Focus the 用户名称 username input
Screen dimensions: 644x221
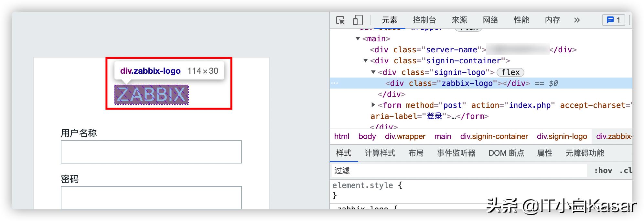click(x=151, y=152)
